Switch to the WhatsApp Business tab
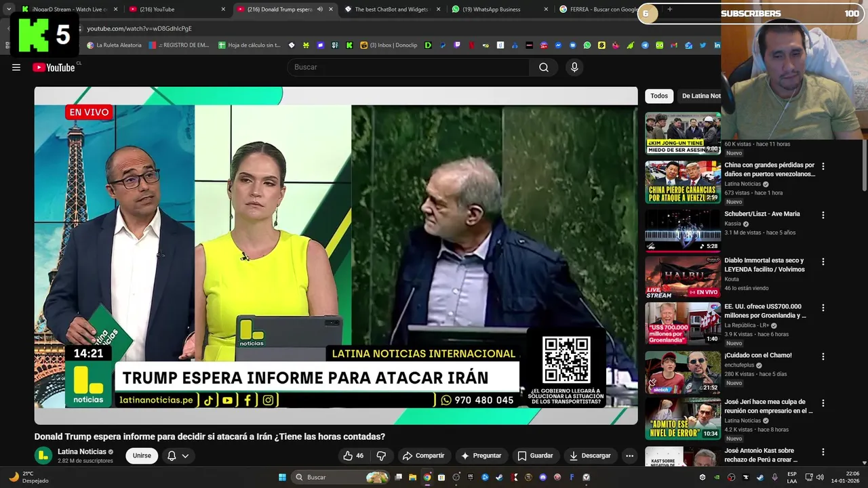868x488 pixels. coord(500,9)
